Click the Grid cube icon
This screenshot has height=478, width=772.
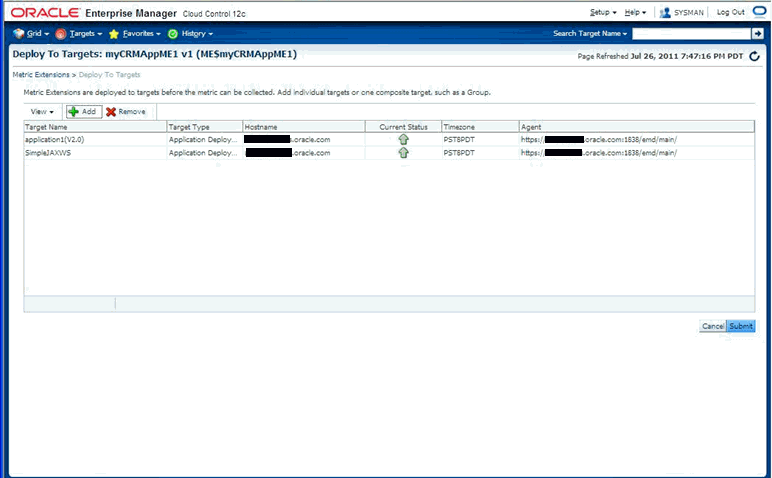pos(19,33)
